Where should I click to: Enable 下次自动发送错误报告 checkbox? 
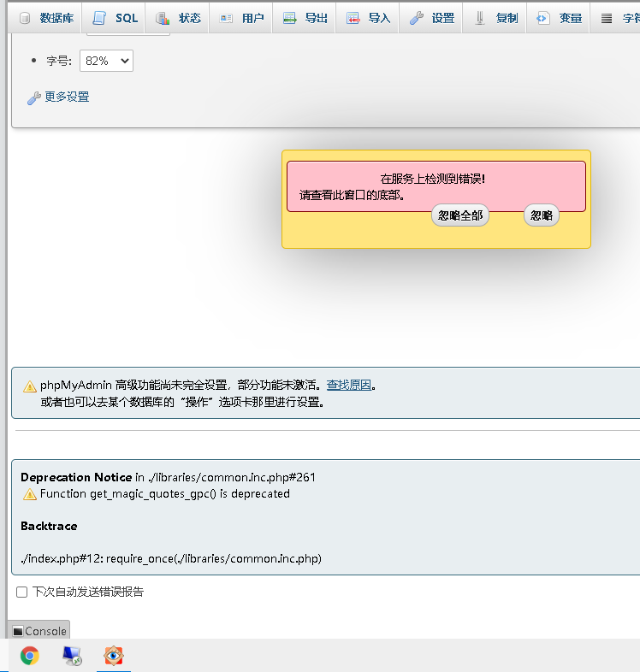pyautogui.click(x=22, y=592)
